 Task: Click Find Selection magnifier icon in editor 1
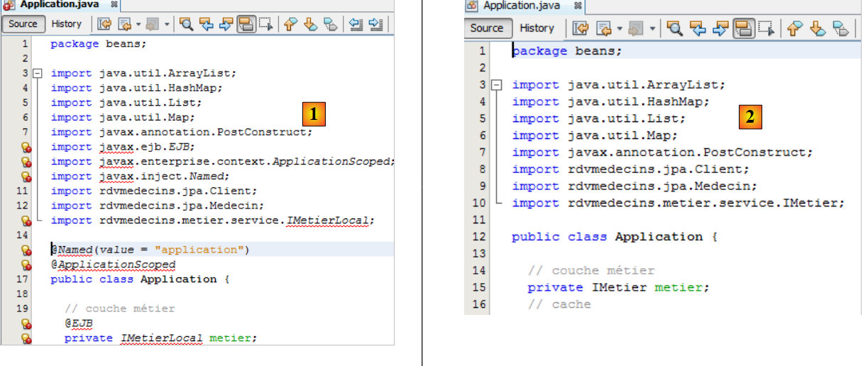pos(187,24)
